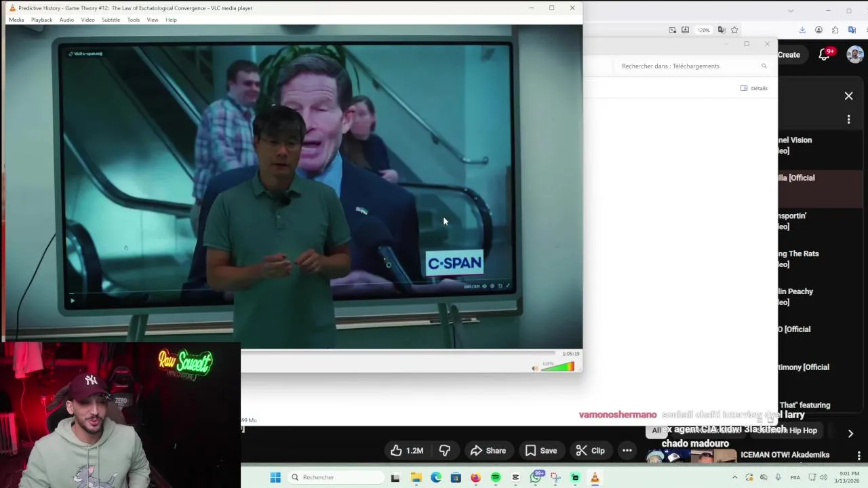Click the translate extension icon in toolbar
The image size is (868, 488).
pos(852,30)
